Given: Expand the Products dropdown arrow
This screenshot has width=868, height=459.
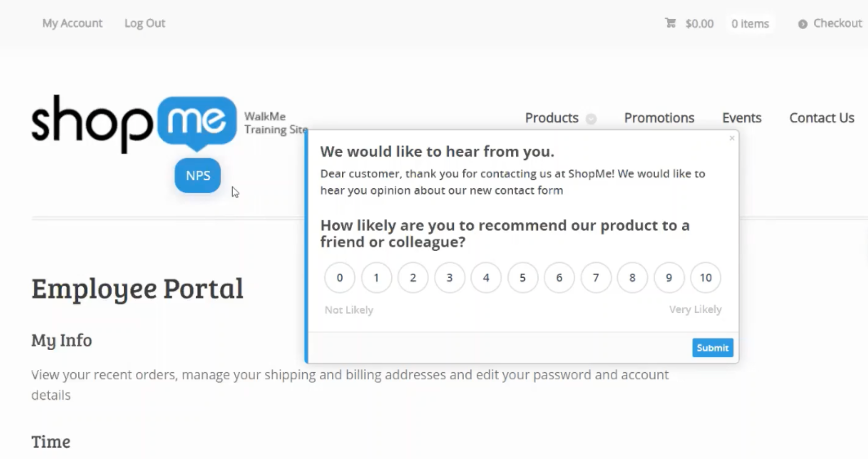Looking at the screenshot, I should 591,119.
